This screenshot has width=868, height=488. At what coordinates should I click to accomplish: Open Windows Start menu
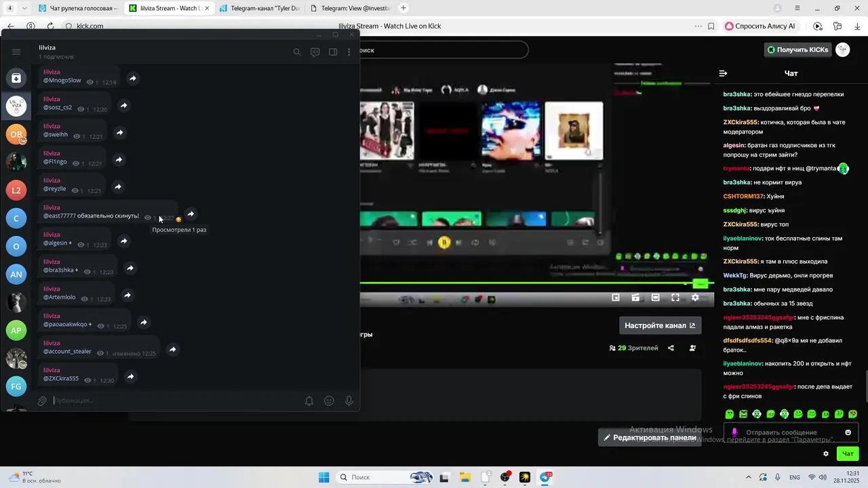click(324, 477)
